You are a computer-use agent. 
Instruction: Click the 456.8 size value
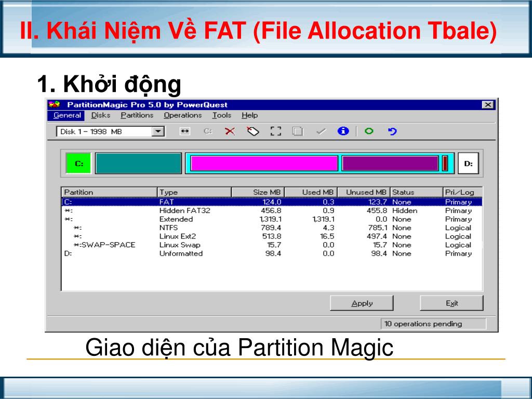(x=271, y=210)
